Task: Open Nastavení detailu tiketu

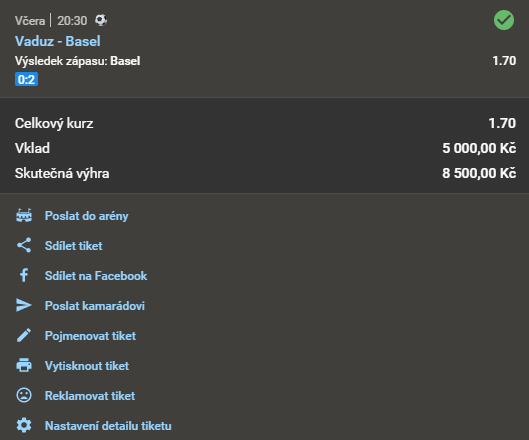Action: pyautogui.click(x=108, y=426)
